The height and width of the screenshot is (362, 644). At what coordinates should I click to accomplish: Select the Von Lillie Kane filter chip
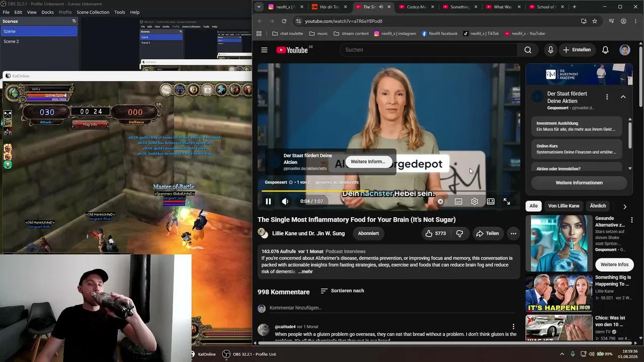563,206
